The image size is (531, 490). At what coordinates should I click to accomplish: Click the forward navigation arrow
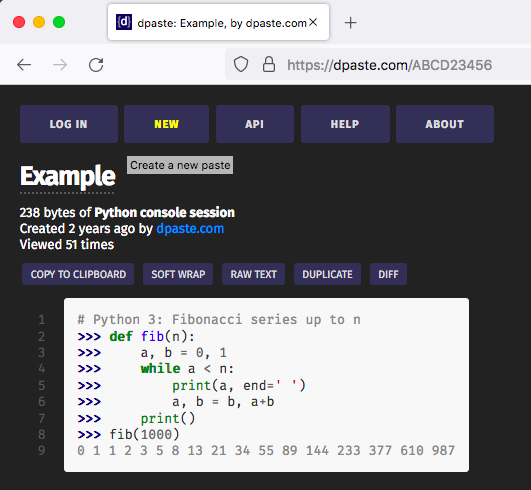pyautogui.click(x=60, y=65)
